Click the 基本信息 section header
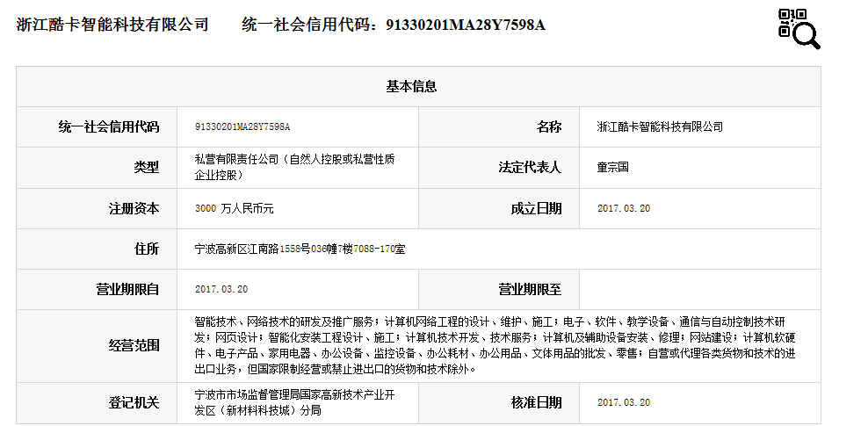This screenshot has width=868, height=426. (411, 86)
